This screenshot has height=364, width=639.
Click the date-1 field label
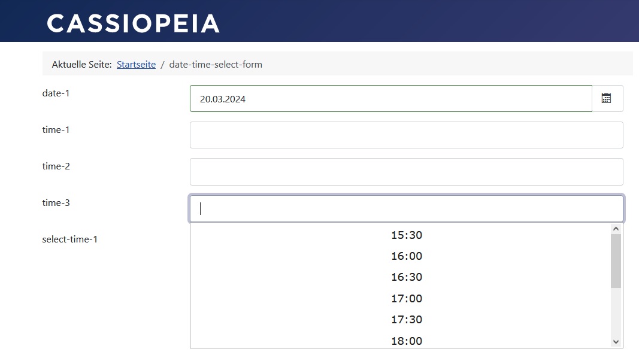click(x=56, y=93)
